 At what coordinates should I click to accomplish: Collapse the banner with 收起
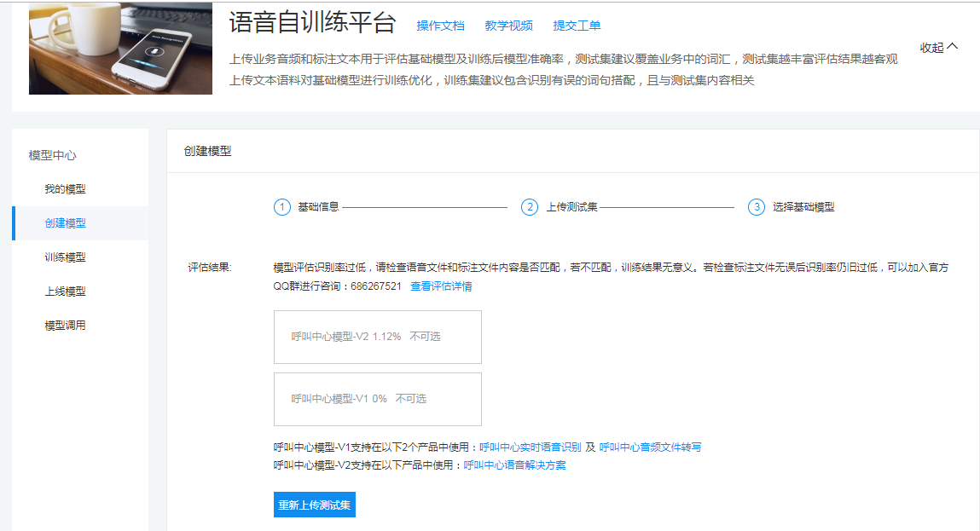point(938,48)
